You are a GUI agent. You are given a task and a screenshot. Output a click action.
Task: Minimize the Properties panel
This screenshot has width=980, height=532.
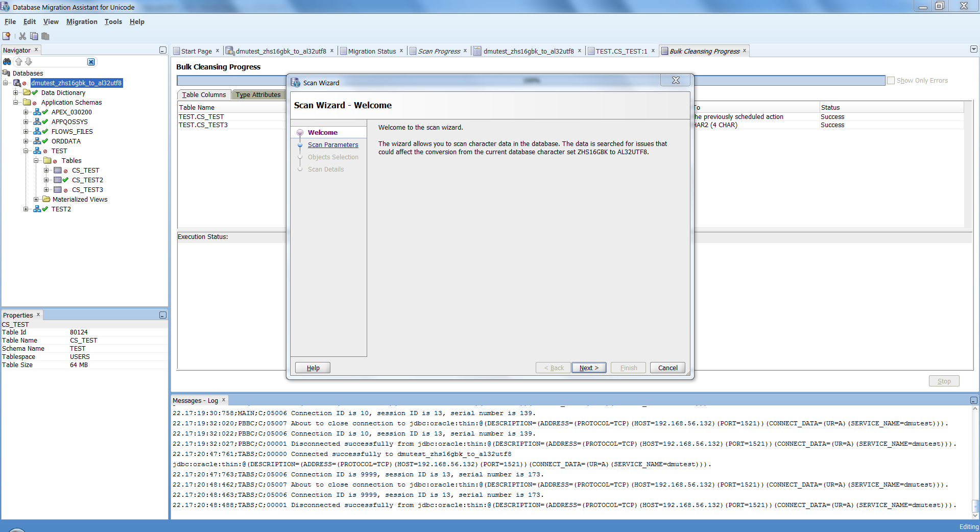(163, 315)
